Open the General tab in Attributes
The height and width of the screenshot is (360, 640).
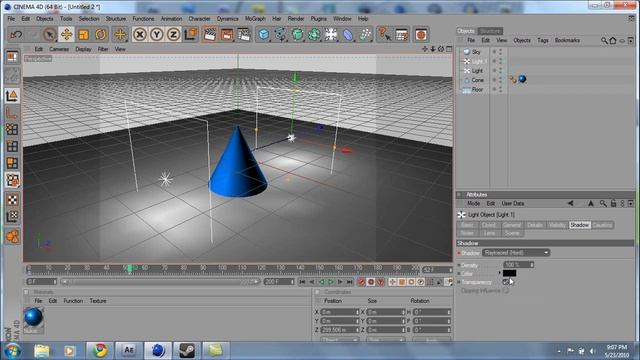click(x=512, y=225)
